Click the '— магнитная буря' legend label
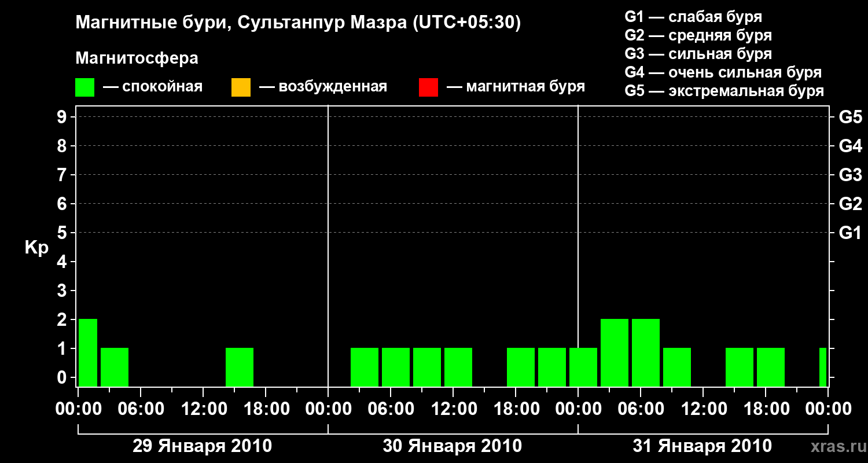868x463 pixels. pyautogui.click(x=516, y=87)
